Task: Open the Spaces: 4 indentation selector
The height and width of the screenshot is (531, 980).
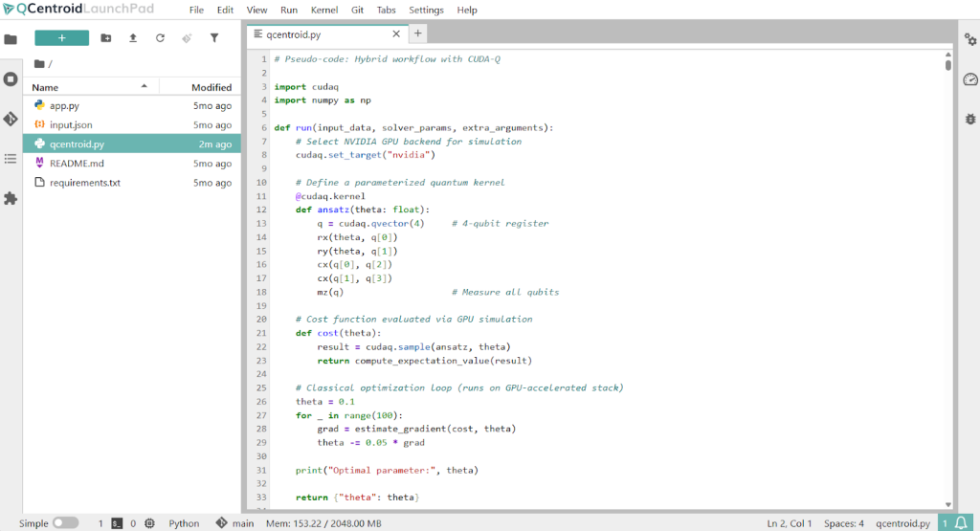Action: pos(844,523)
